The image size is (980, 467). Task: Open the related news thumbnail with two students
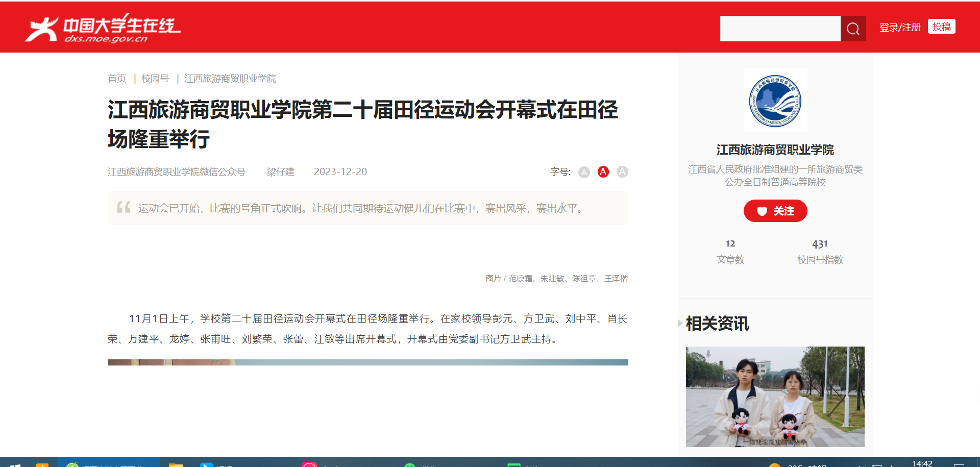(775, 397)
